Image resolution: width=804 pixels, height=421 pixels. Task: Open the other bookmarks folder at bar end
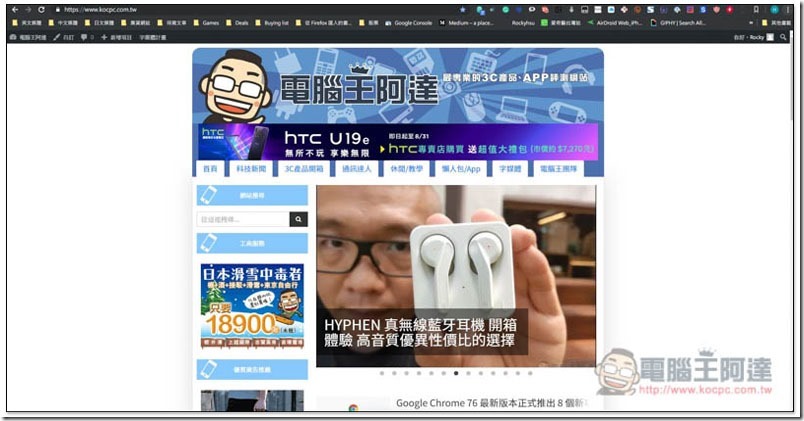coord(776,23)
